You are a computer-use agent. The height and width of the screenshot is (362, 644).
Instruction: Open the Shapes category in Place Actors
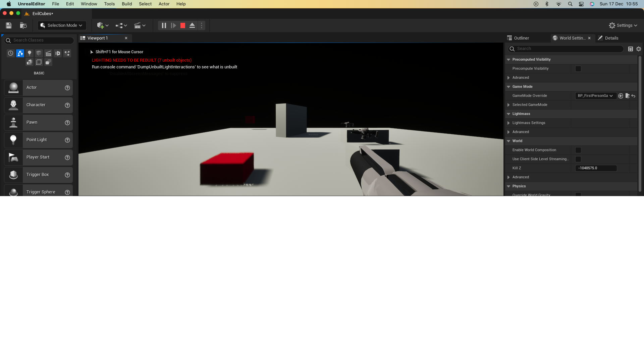pyautogui.click(x=39, y=53)
